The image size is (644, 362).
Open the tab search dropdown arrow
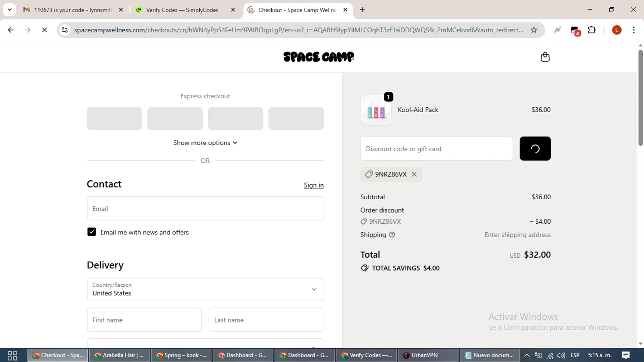coord(9,10)
